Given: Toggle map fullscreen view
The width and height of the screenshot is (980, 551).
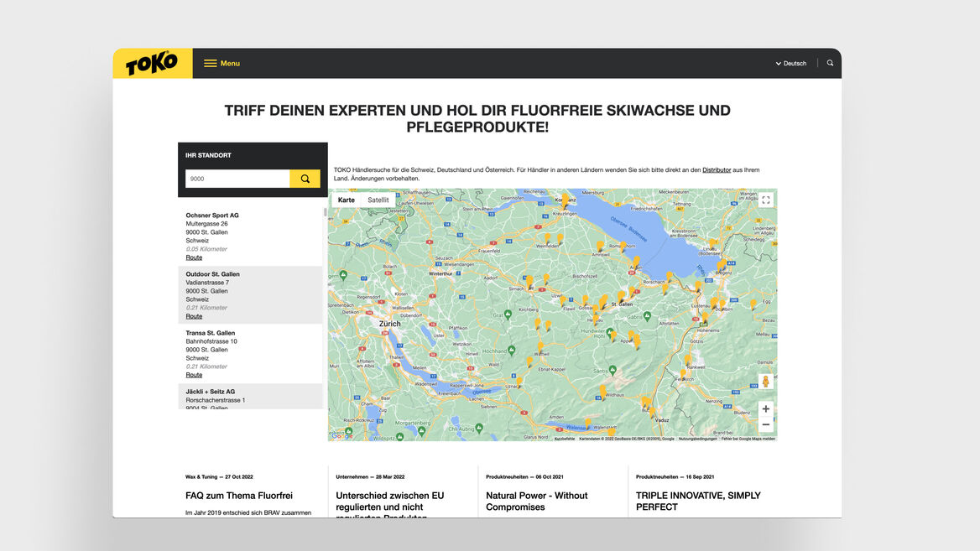Looking at the screenshot, I should [765, 200].
